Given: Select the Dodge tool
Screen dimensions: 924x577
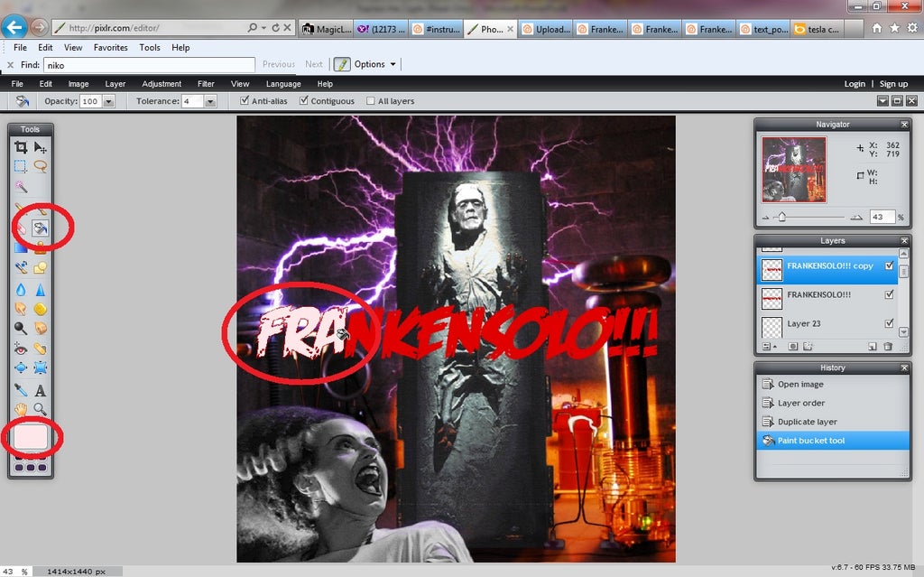Looking at the screenshot, I should pos(21,328).
